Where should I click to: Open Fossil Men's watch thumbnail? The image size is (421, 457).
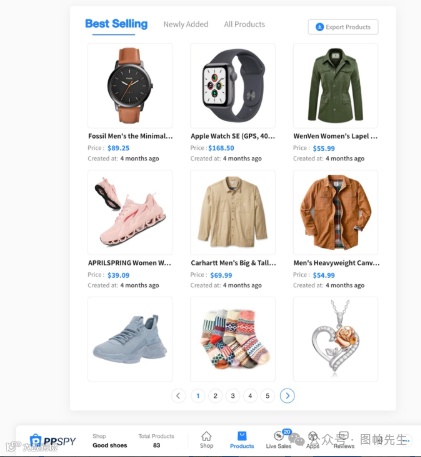coord(130,86)
